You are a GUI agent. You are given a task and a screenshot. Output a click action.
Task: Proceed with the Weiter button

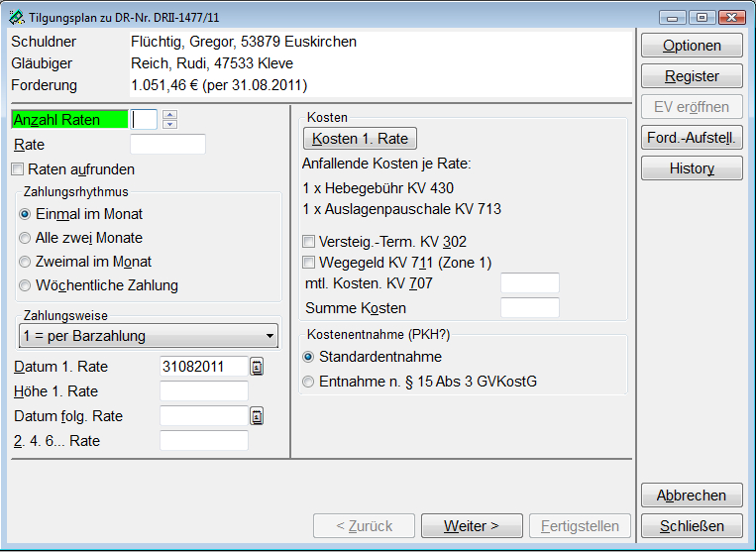[472, 526]
